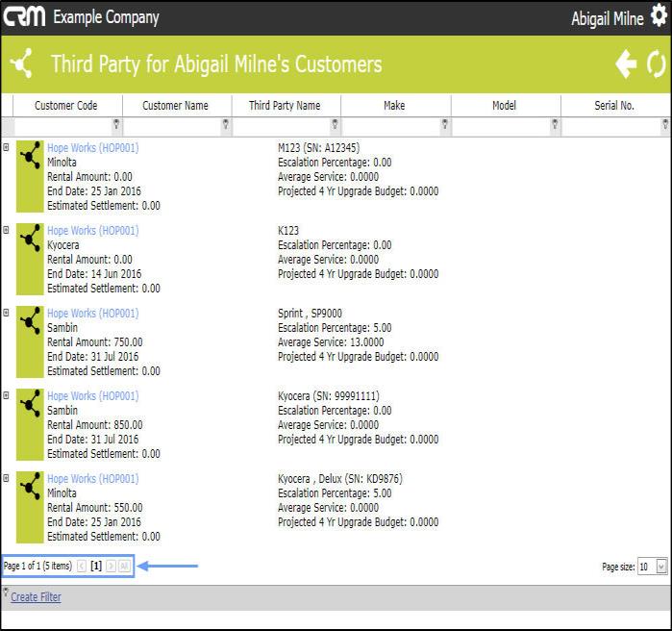
Task: Click the Create Filter link
Action: (36, 596)
